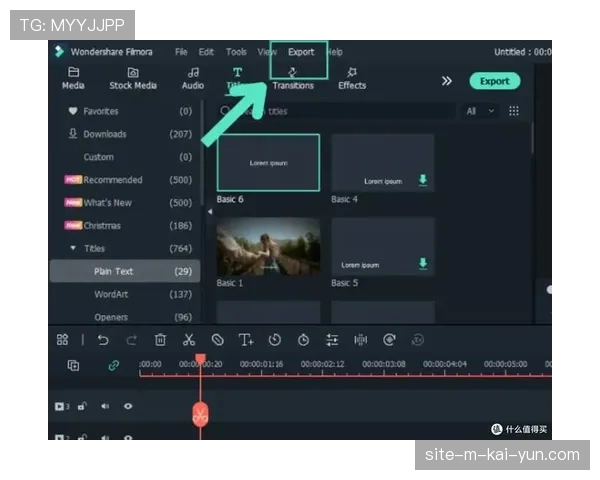Image resolution: width=600 pixels, height=480 pixels.
Task: Open the audio waveform tool
Action: (361, 340)
